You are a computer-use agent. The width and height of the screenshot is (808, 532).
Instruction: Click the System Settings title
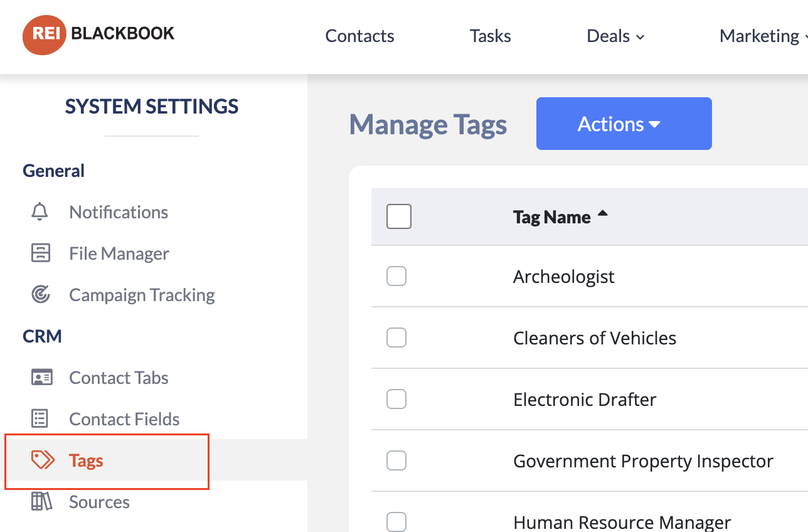[x=152, y=106]
